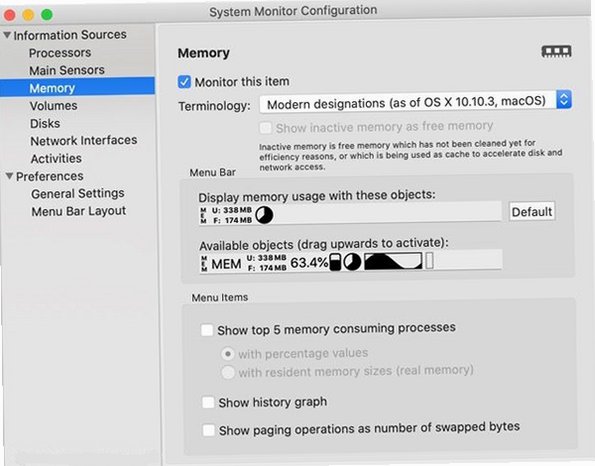
Task: Minimize the window with the yellow button
Action: pyautogui.click(x=28, y=15)
